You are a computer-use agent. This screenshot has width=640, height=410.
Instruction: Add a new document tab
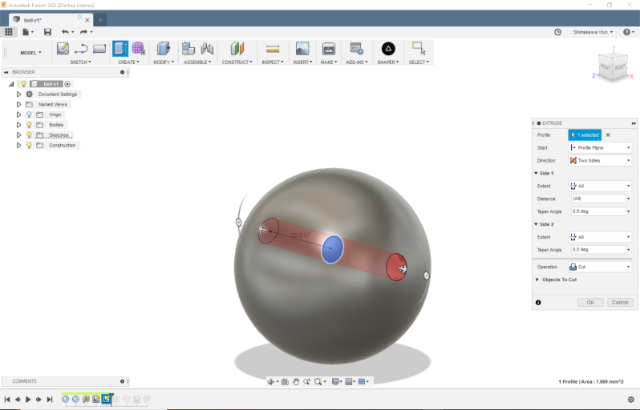[100, 20]
